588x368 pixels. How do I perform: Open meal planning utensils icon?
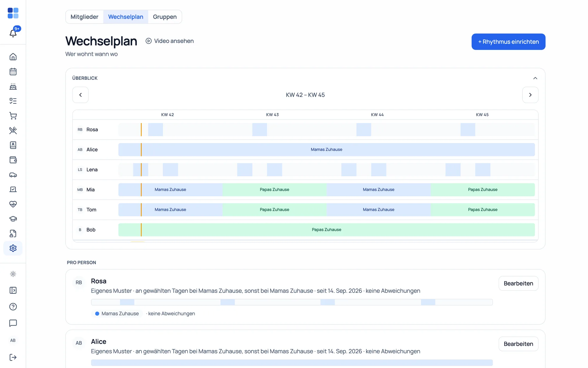[13, 130]
